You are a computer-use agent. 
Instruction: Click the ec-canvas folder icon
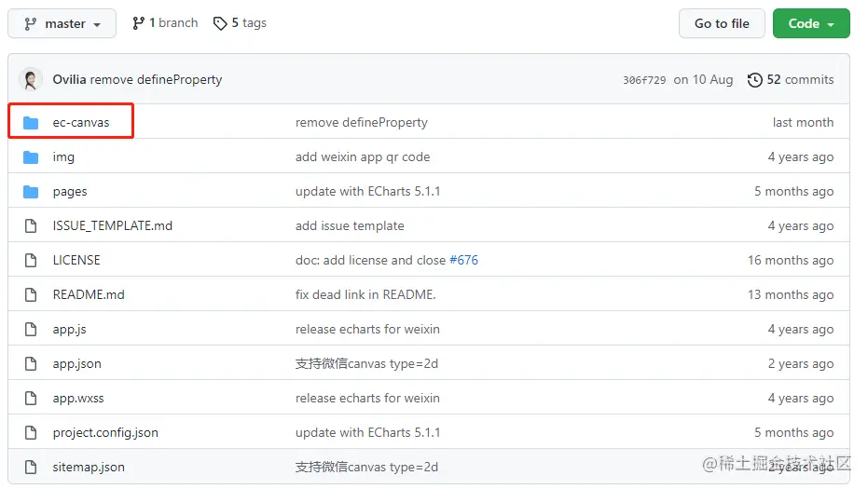31,123
